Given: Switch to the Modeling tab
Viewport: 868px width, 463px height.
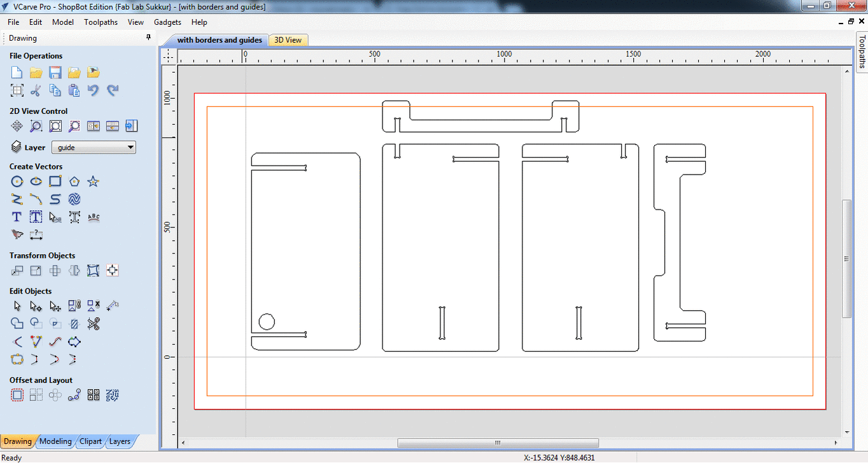Looking at the screenshot, I should (55, 441).
